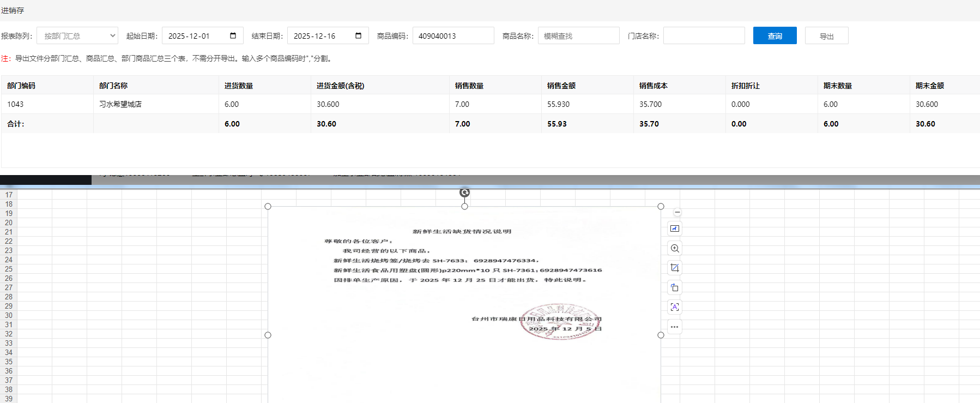The height and width of the screenshot is (403, 980).
Task: Click the blue 查询 button
Action: [x=775, y=36]
